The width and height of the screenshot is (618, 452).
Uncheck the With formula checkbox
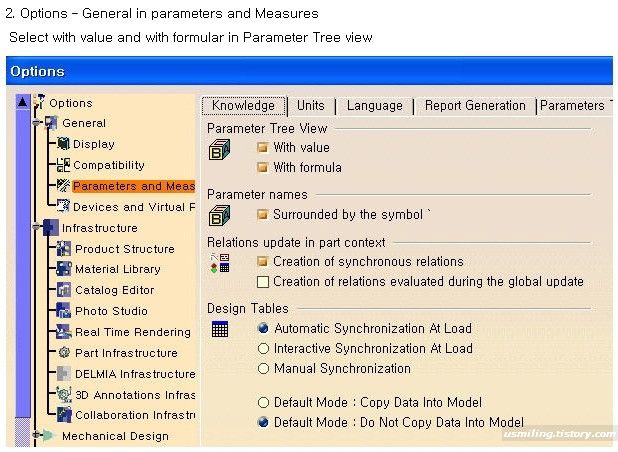(262, 167)
